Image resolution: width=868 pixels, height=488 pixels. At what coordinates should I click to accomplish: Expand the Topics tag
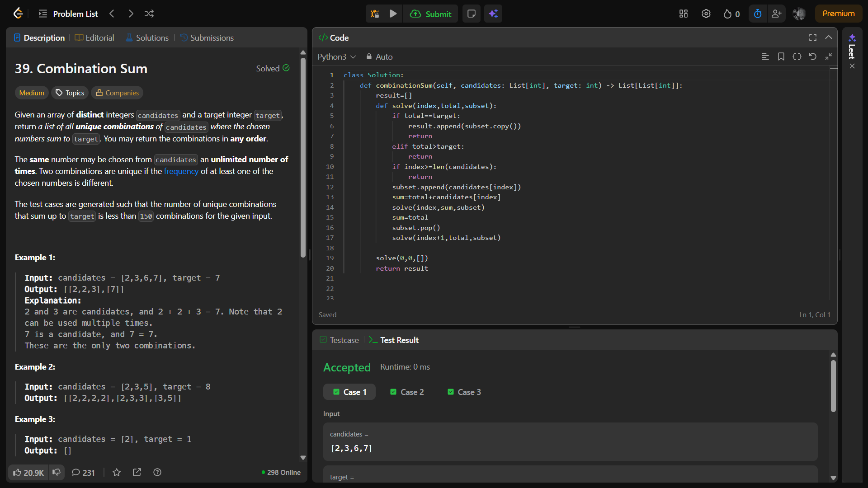[70, 93]
